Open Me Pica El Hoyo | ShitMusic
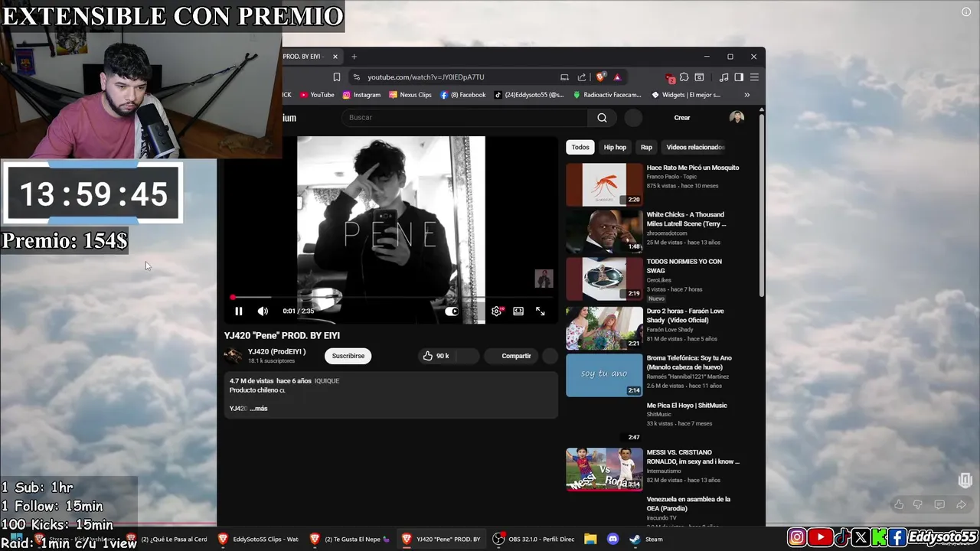This screenshot has height=551, width=980. [x=687, y=406]
